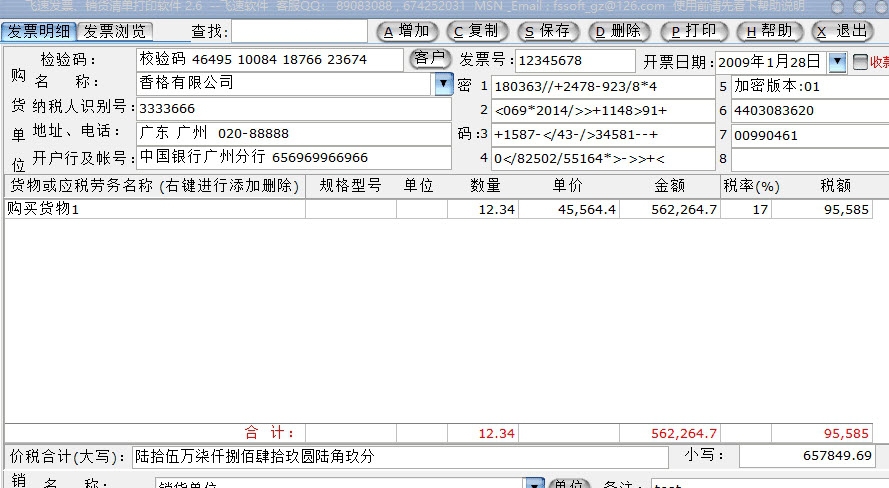Click the 纳税人识别号 field 3333666
The width and height of the screenshot is (889, 488).
click(x=294, y=108)
